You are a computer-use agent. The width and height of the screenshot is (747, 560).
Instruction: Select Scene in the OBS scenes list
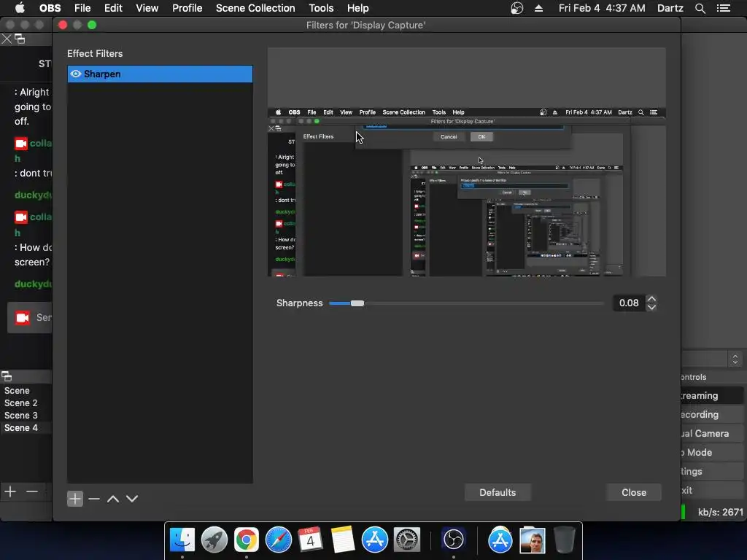(x=18, y=391)
